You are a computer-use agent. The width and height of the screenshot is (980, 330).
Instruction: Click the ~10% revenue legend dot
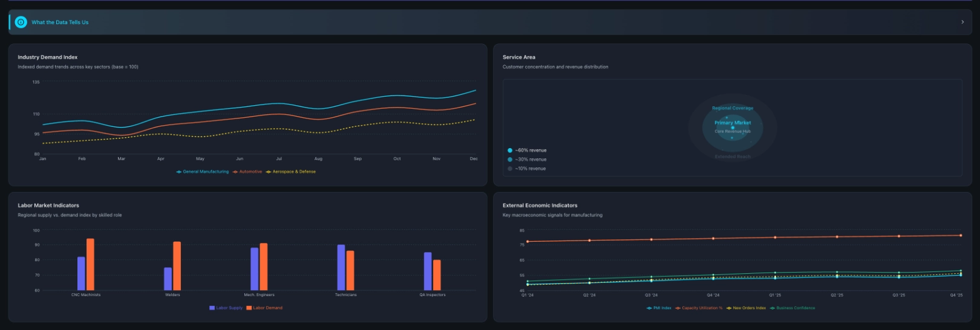click(510, 169)
